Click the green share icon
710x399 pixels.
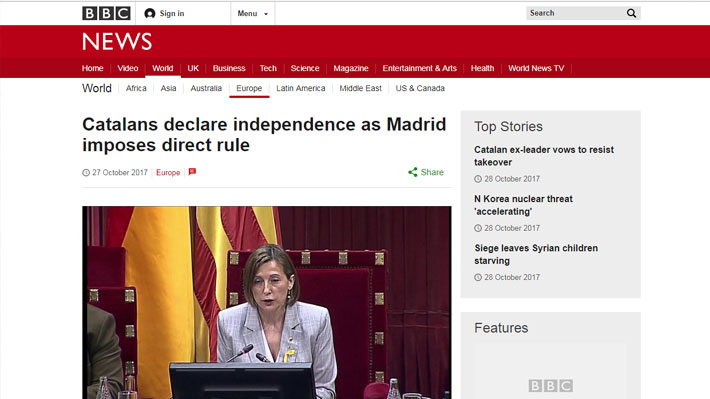[413, 172]
